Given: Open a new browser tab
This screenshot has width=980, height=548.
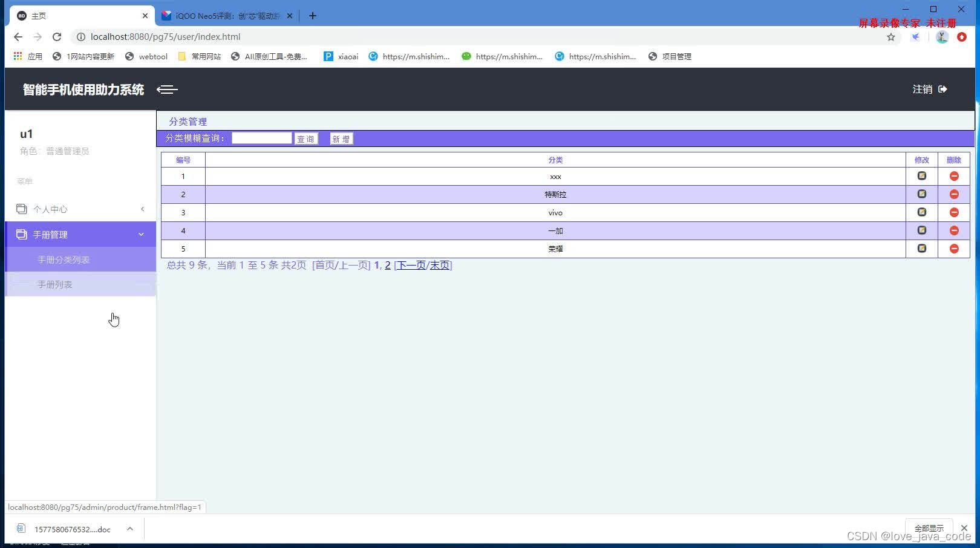Looking at the screenshot, I should (x=312, y=16).
